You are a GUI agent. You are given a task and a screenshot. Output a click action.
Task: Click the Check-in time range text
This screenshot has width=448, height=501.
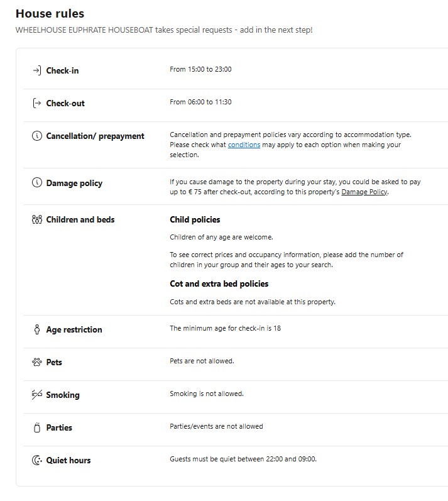tap(200, 69)
